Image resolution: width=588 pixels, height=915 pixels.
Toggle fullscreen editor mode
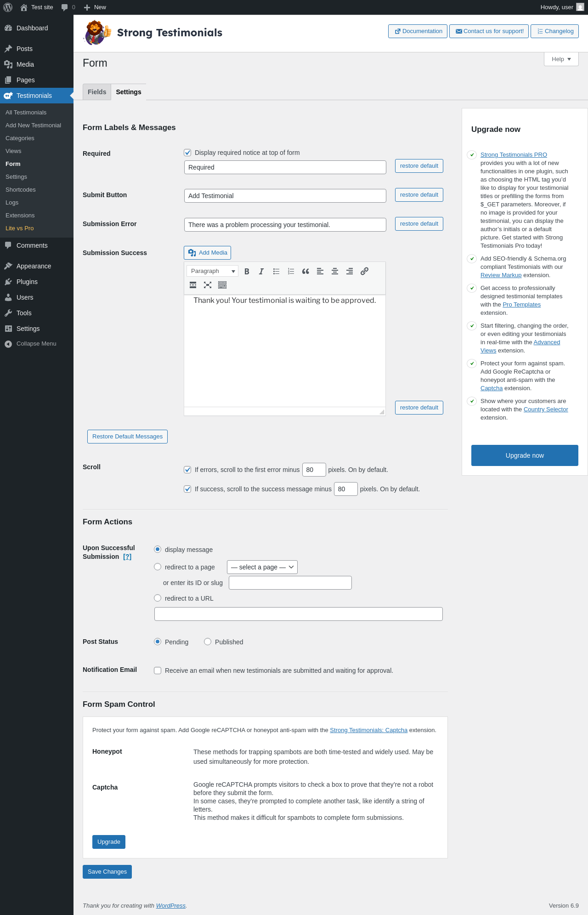208,285
